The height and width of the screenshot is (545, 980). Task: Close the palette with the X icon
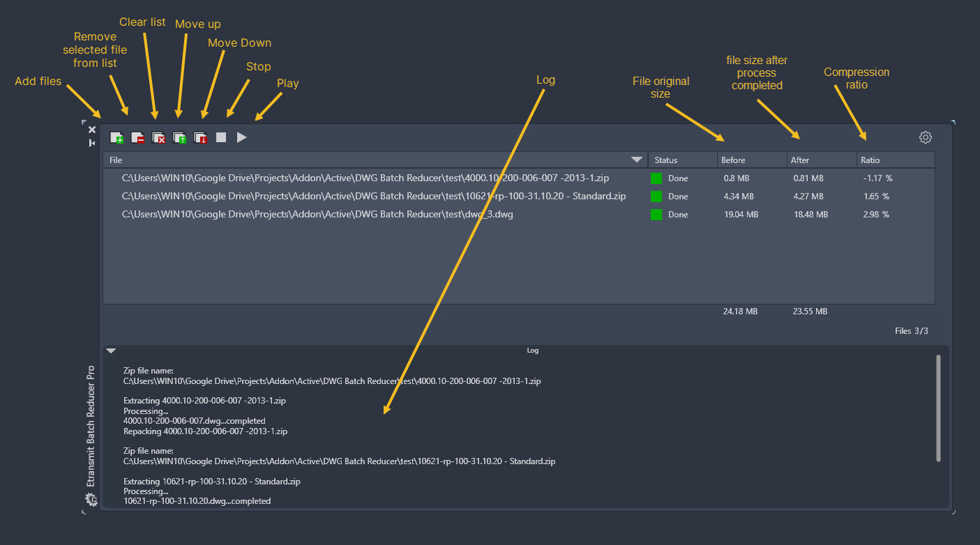coord(92,130)
